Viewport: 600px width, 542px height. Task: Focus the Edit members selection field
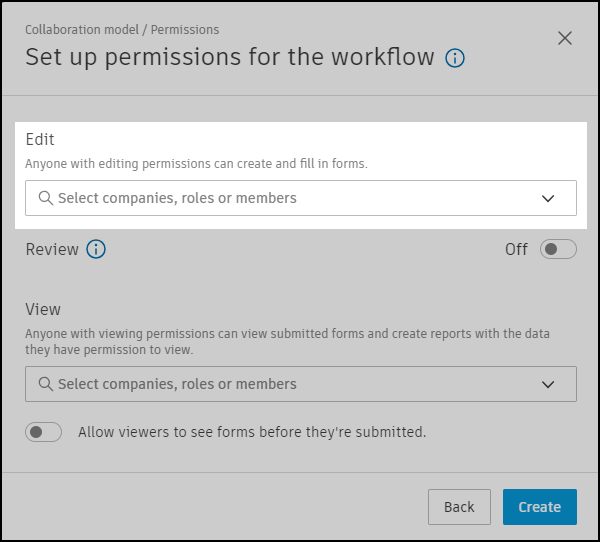point(280,198)
